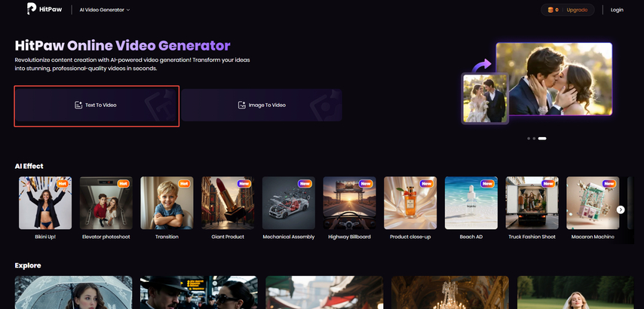Click the active third carousel indicator
Image resolution: width=644 pixels, height=309 pixels.
(542, 139)
